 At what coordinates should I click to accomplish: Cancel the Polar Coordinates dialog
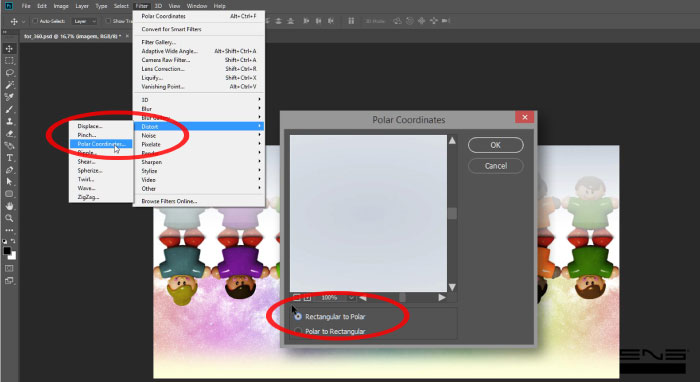(496, 166)
